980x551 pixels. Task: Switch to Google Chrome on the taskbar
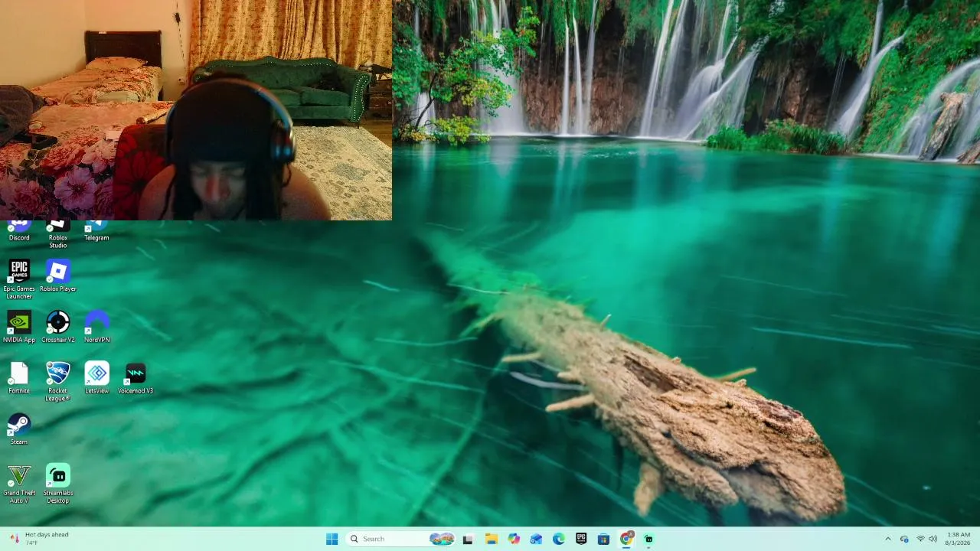click(626, 539)
